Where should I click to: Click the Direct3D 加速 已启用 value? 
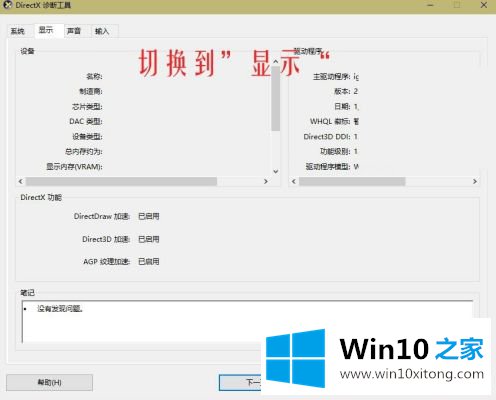click(149, 239)
